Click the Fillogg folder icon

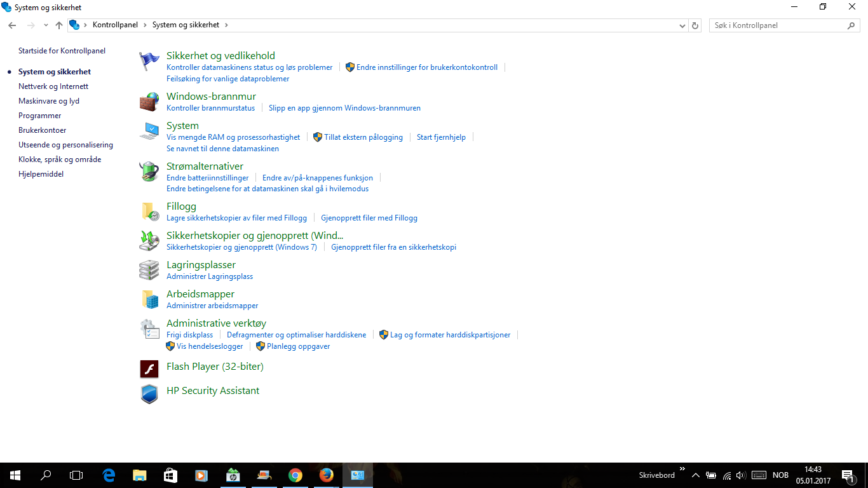[x=149, y=212]
